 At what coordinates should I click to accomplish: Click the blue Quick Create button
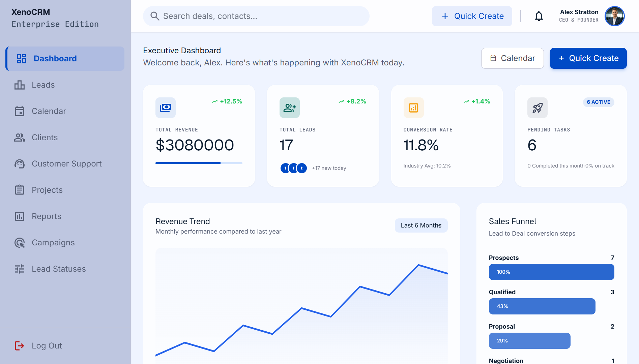[588, 58]
